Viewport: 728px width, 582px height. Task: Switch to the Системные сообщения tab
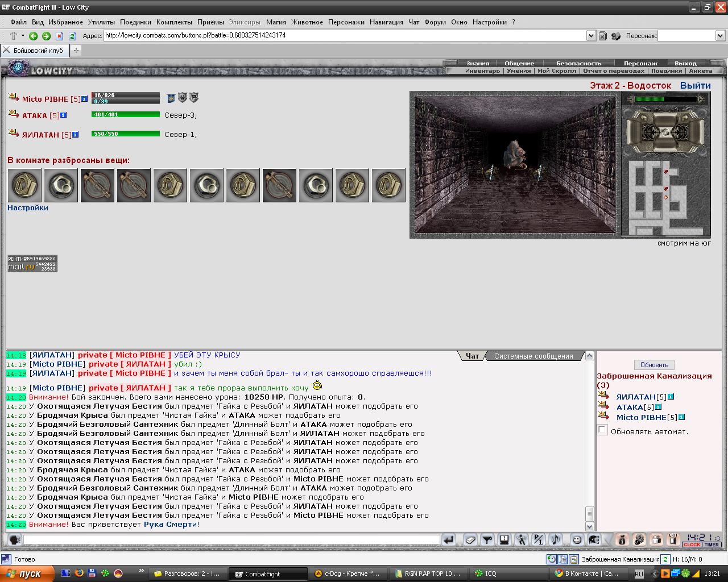pos(533,356)
